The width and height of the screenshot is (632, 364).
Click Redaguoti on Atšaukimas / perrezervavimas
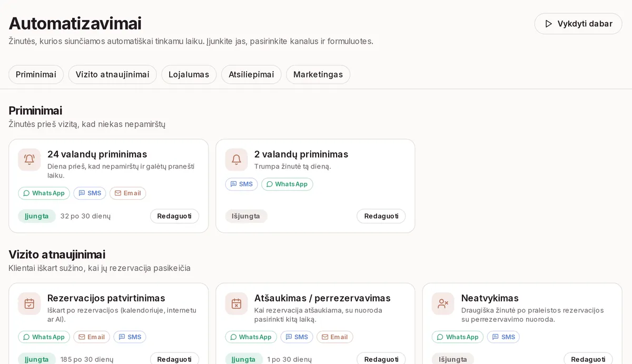click(381, 359)
